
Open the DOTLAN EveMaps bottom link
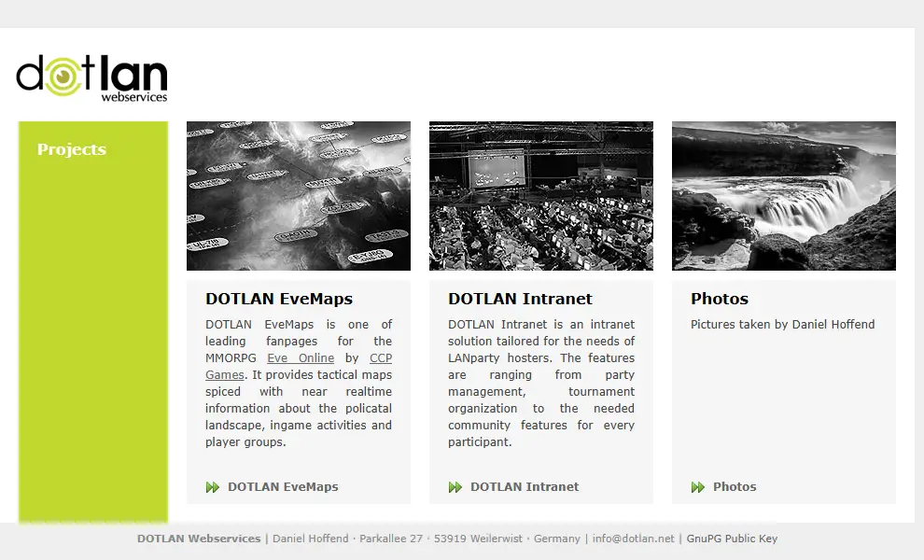point(283,487)
